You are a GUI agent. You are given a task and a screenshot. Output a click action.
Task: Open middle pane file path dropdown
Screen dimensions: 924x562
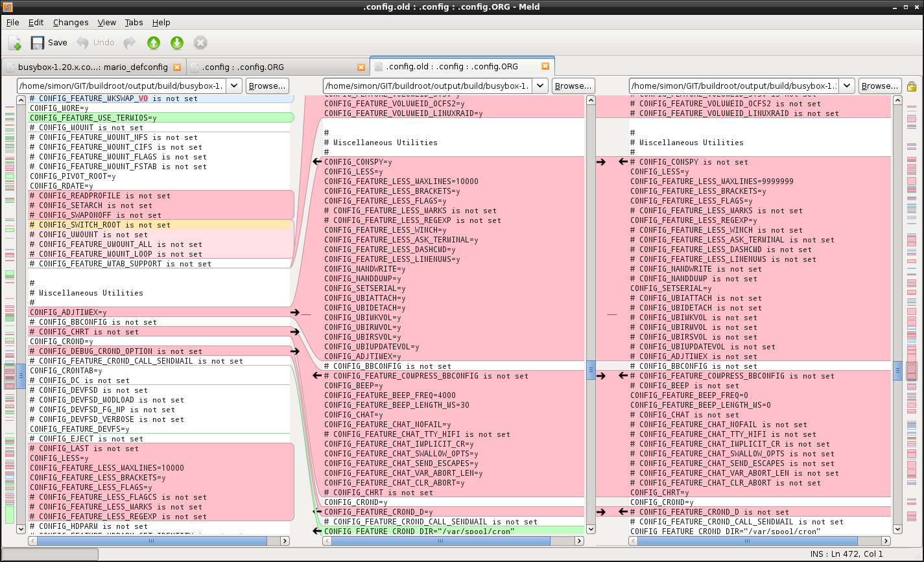click(x=541, y=86)
